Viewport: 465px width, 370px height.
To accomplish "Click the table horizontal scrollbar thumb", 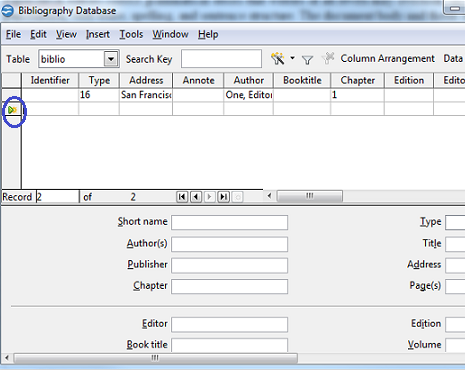I will pyautogui.click(x=310, y=196).
